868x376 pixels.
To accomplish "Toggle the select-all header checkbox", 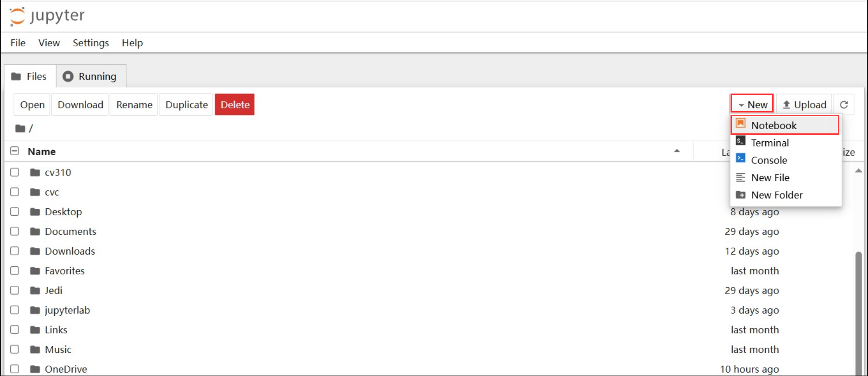I will coord(15,151).
